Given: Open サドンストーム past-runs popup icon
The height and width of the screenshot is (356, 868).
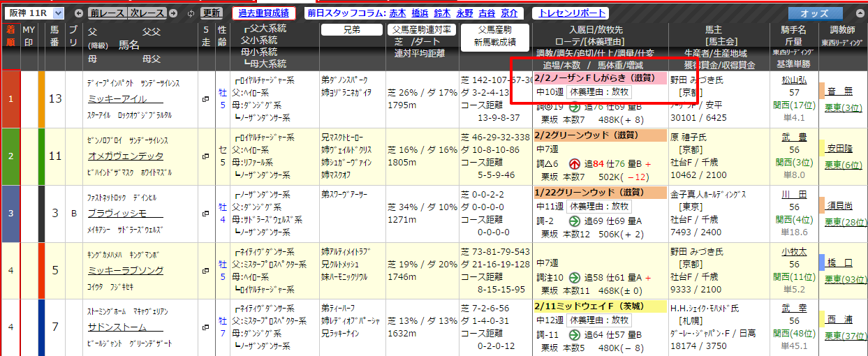Looking at the screenshot, I should point(205,327).
